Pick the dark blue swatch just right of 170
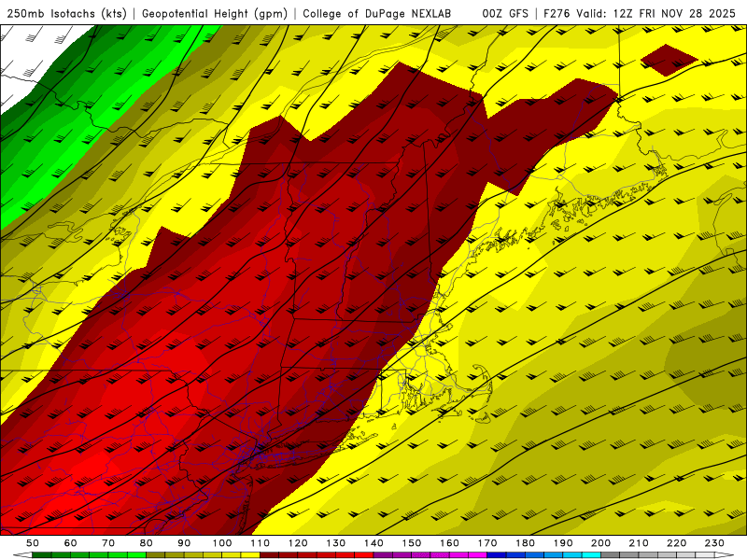 (497, 555)
